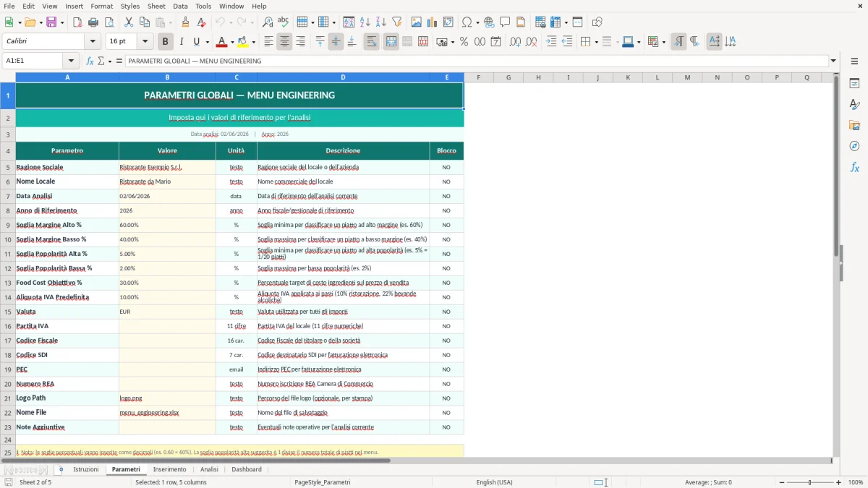Add a decimal place
Screen dimensions: 868x488
[x=515, y=42]
